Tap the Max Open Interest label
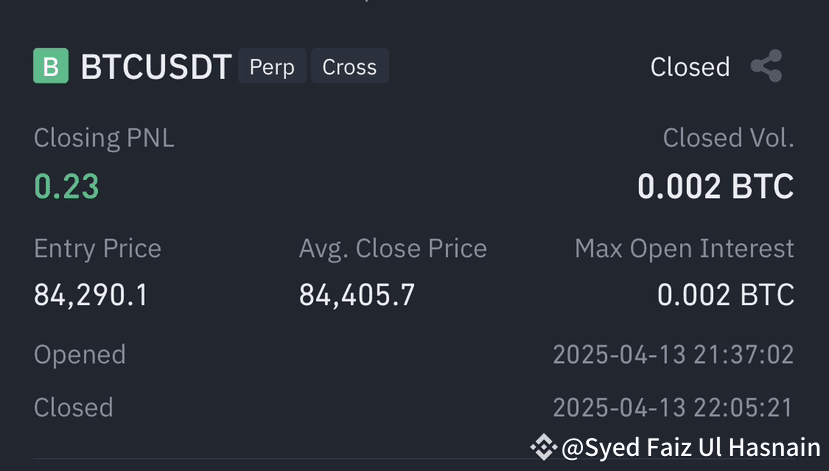 tap(684, 248)
